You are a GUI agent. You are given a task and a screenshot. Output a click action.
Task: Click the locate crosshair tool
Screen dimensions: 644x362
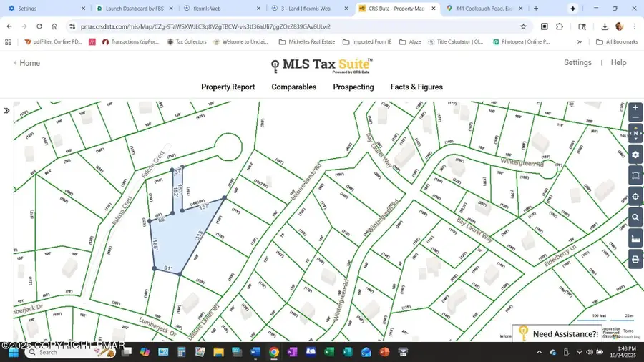pos(635,197)
